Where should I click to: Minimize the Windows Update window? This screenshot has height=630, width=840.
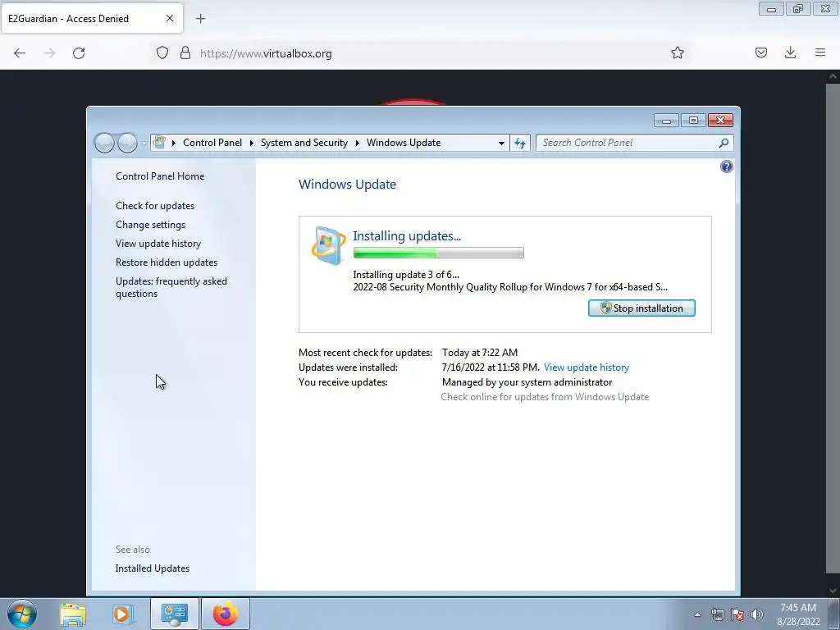coord(666,121)
